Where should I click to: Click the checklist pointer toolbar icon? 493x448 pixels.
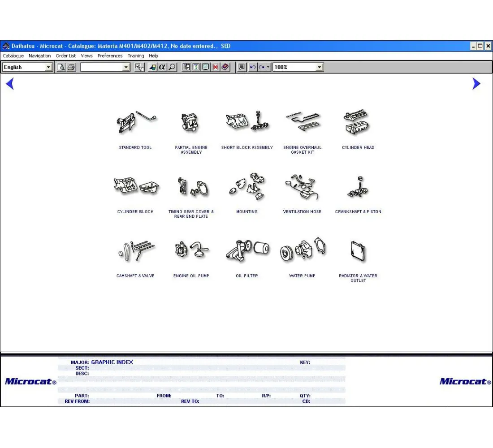[x=139, y=67]
